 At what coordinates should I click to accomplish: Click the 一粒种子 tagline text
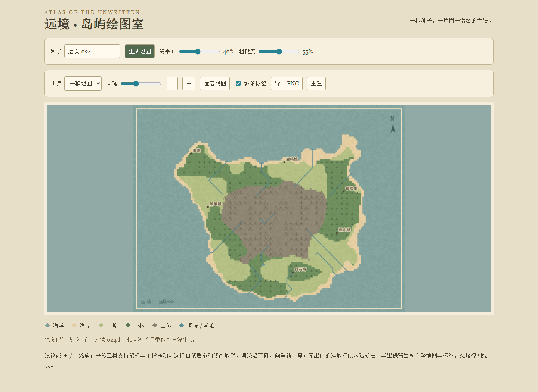(x=451, y=21)
